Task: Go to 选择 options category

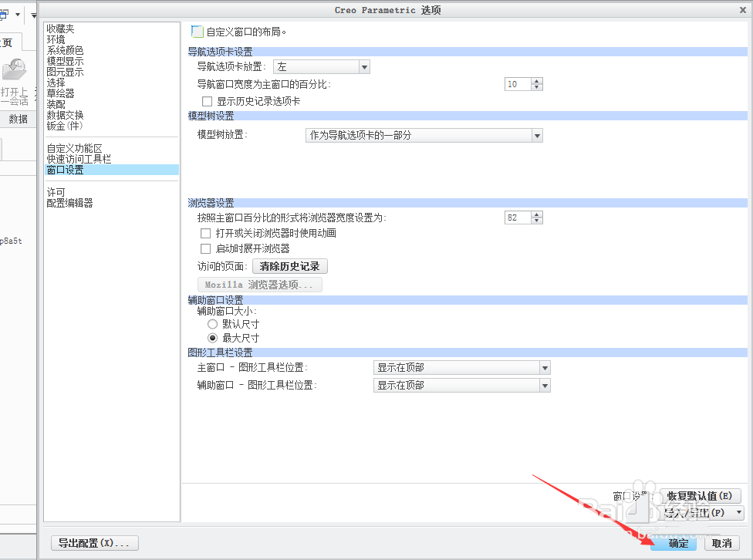Action: pos(56,83)
